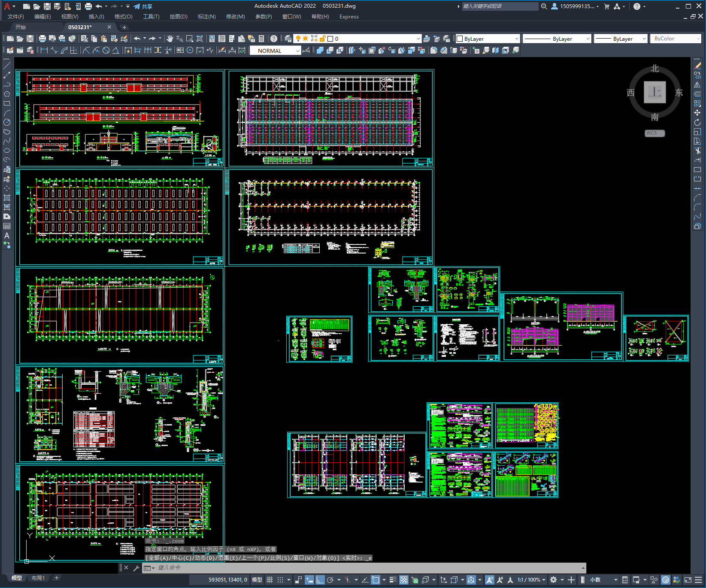Toggle grid display in status bar
The image size is (706, 588).
coord(270,580)
